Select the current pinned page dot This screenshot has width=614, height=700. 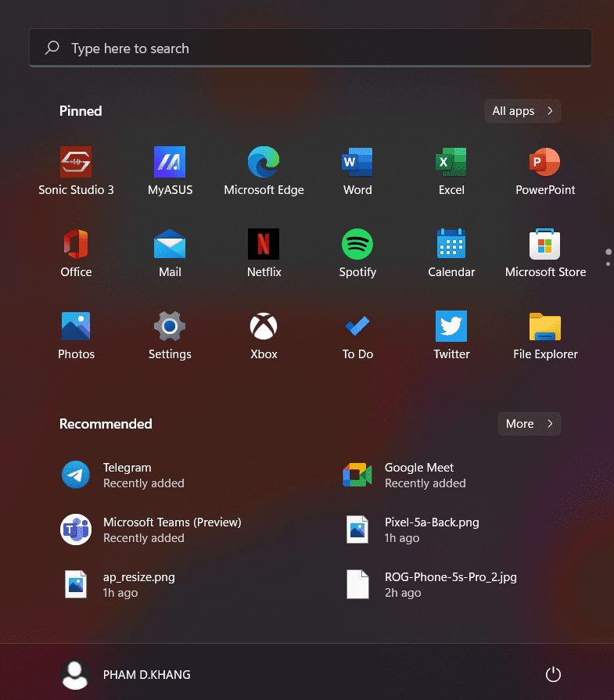point(608,252)
